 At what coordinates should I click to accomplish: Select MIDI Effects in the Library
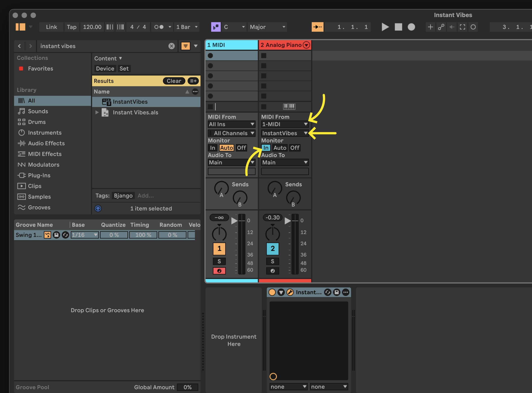pyautogui.click(x=53, y=154)
